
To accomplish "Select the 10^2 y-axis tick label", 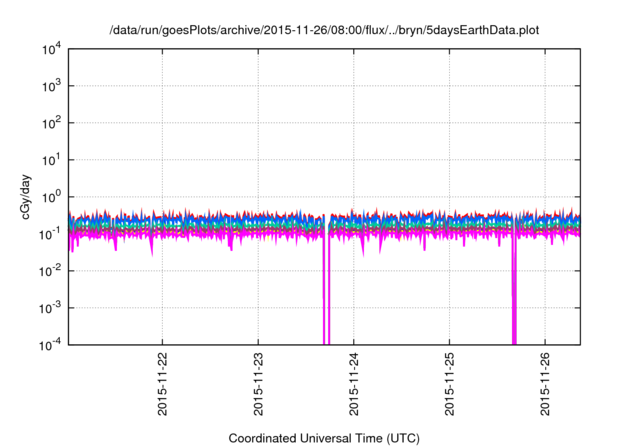I will [52, 123].
